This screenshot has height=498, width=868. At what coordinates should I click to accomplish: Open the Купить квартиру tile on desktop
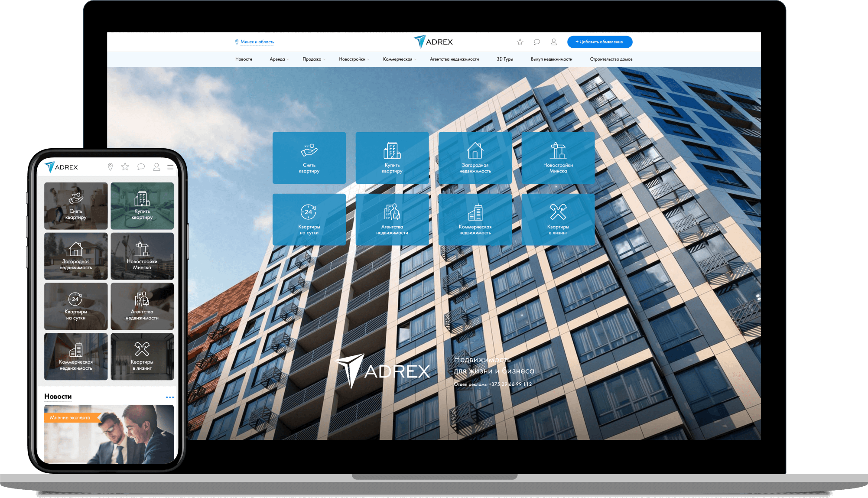[392, 158]
